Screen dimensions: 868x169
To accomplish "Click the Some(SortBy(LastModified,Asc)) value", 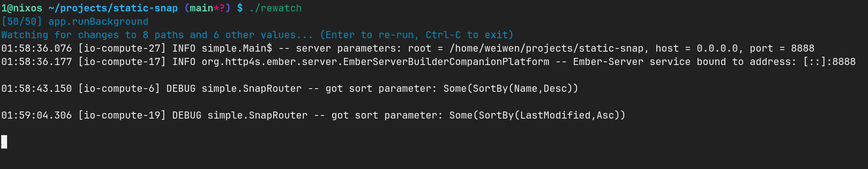I will point(537,115).
